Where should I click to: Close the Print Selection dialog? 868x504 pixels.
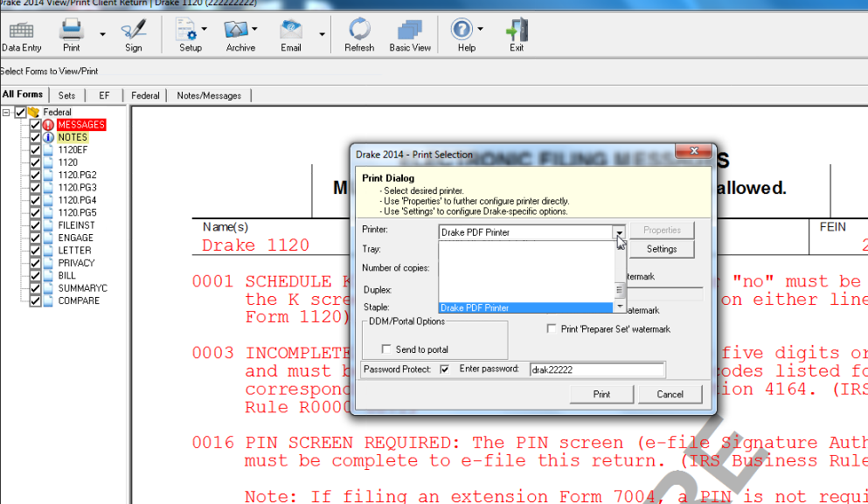click(694, 150)
